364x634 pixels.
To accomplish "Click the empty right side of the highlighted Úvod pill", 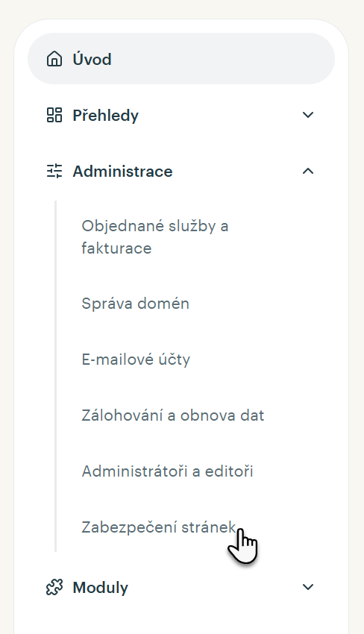I will click(x=242, y=59).
